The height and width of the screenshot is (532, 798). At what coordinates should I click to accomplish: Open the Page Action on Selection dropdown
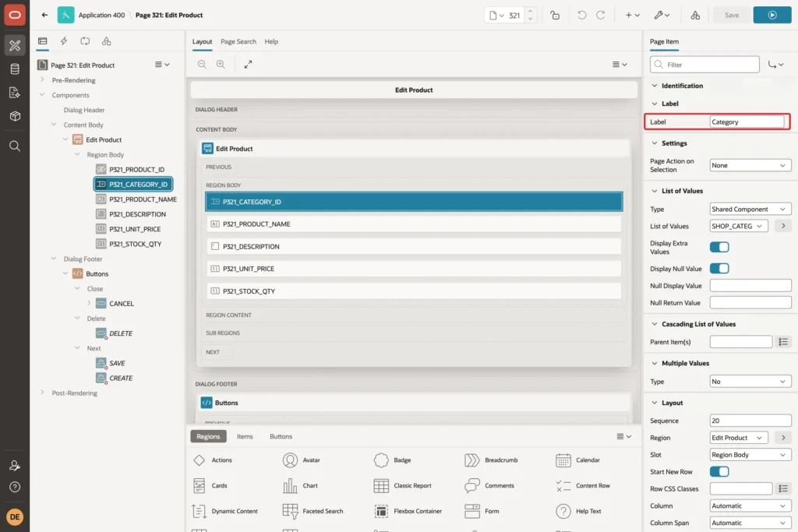[x=750, y=165]
